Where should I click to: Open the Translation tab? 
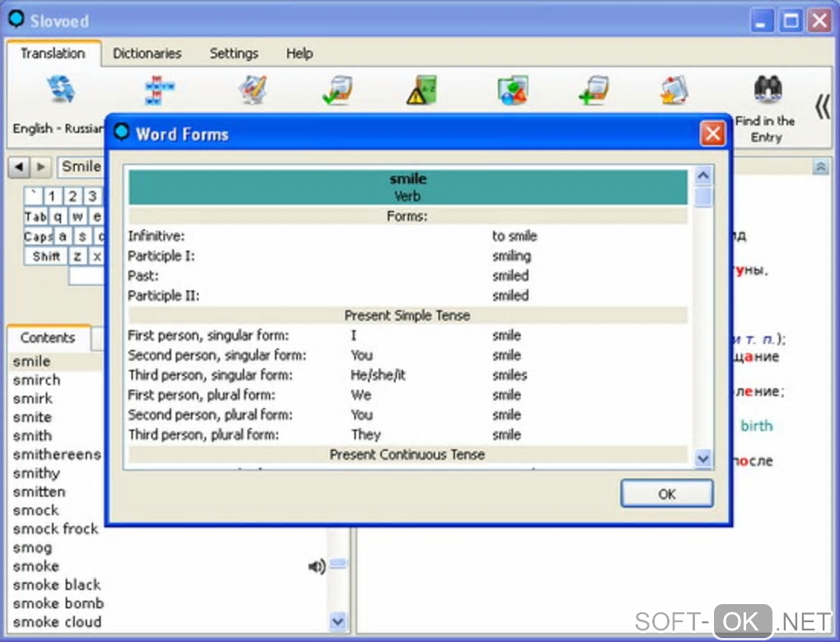pos(53,53)
